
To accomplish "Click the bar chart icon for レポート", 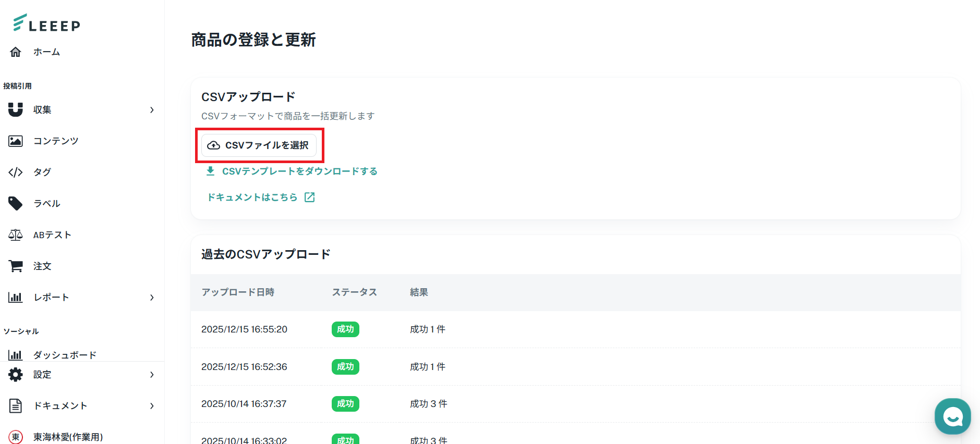I will (x=16, y=298).
